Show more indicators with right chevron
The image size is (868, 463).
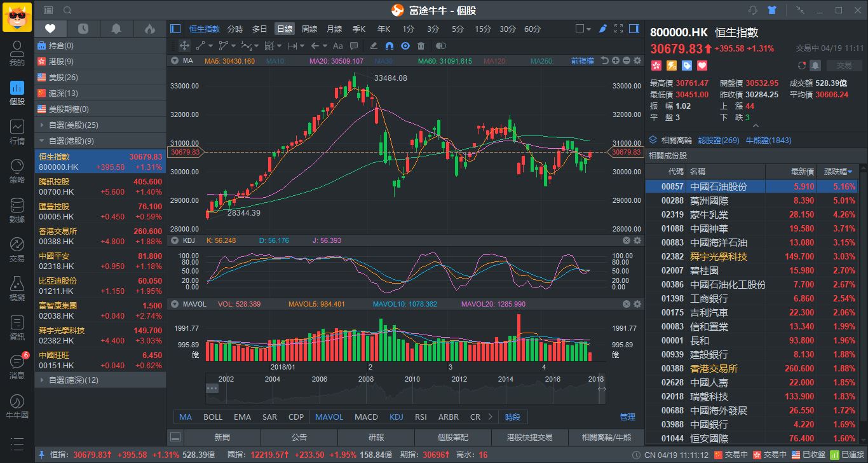[490, 417]
